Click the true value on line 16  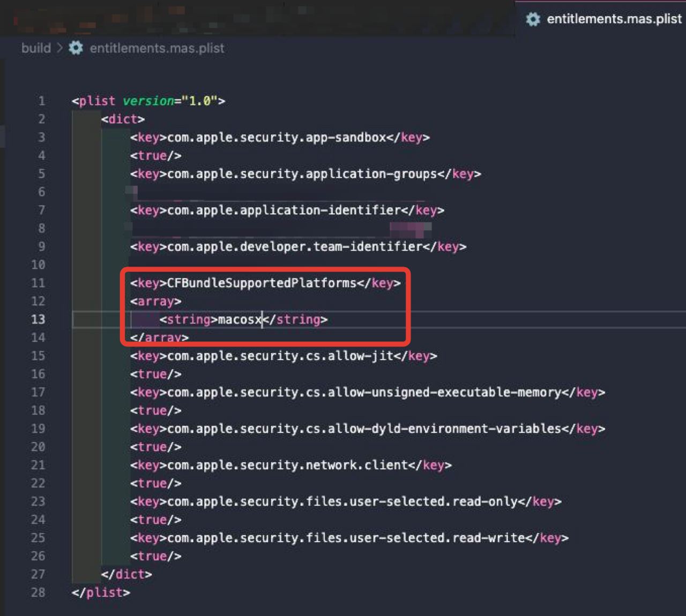click(x=155, y=374)
